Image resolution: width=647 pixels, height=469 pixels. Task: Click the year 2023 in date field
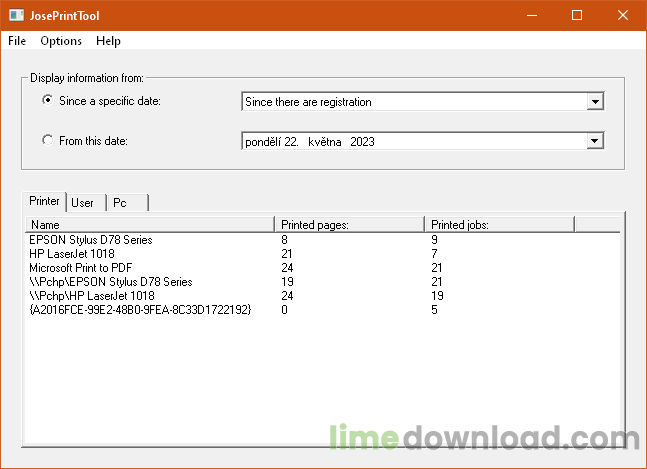362,142
